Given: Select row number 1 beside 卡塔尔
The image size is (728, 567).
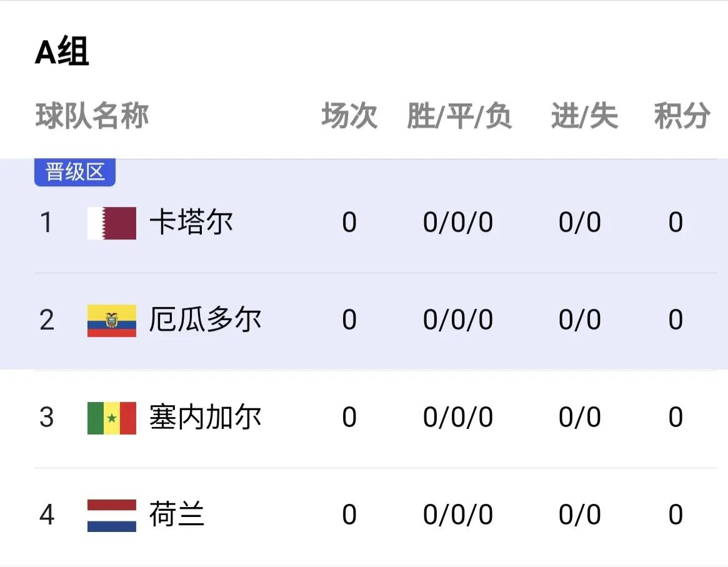Looking at the screenshot, I should (x=47, y=223).
